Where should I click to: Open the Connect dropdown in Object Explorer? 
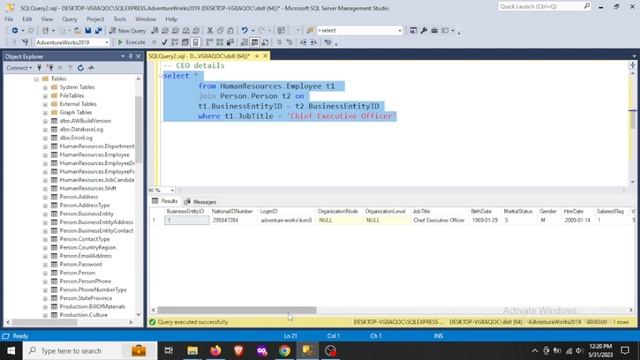[19, 68]
